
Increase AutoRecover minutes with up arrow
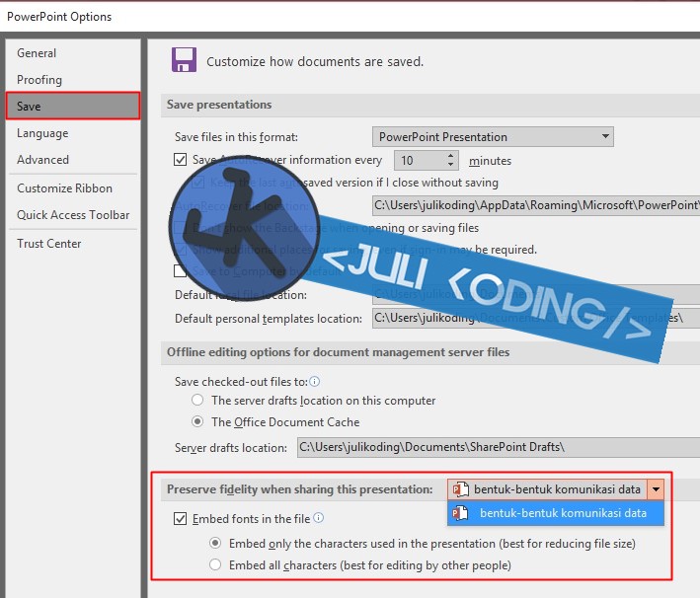tap(451, 155)
